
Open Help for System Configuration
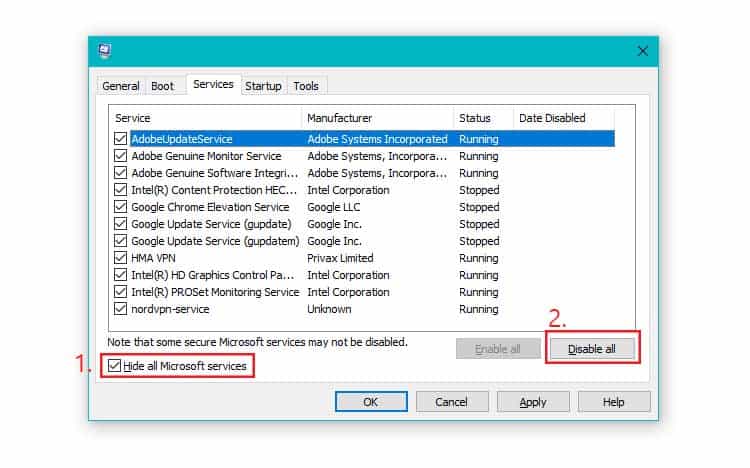614,402
